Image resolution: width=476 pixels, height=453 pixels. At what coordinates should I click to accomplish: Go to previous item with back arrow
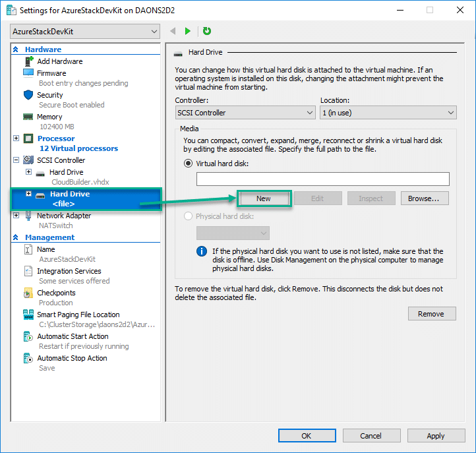pos(173,31)
